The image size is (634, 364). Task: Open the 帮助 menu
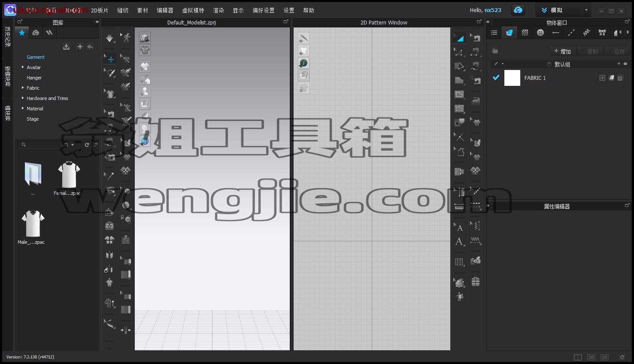[x=309, y=10]
